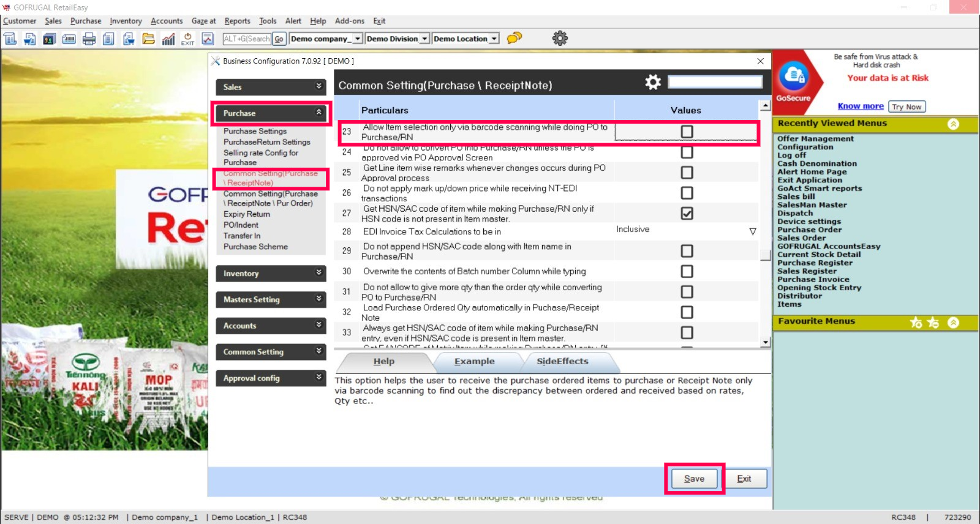This screenshot has width=980, height=524.
Task: Open the chat bubbles icon
Action: tap(514, 38)
